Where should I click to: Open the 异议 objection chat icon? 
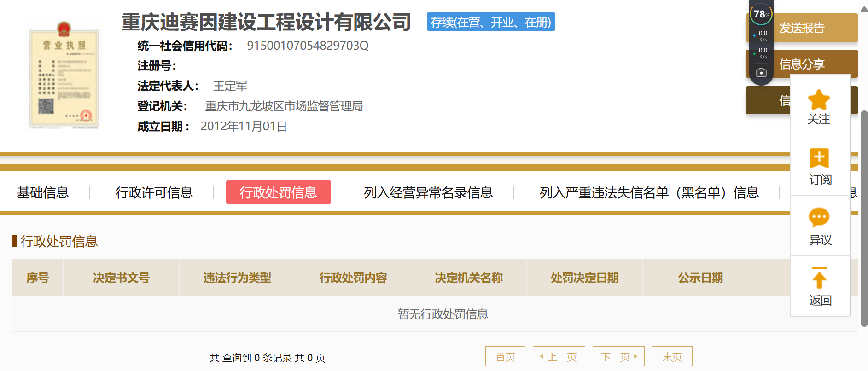click(x=819, y=217)
